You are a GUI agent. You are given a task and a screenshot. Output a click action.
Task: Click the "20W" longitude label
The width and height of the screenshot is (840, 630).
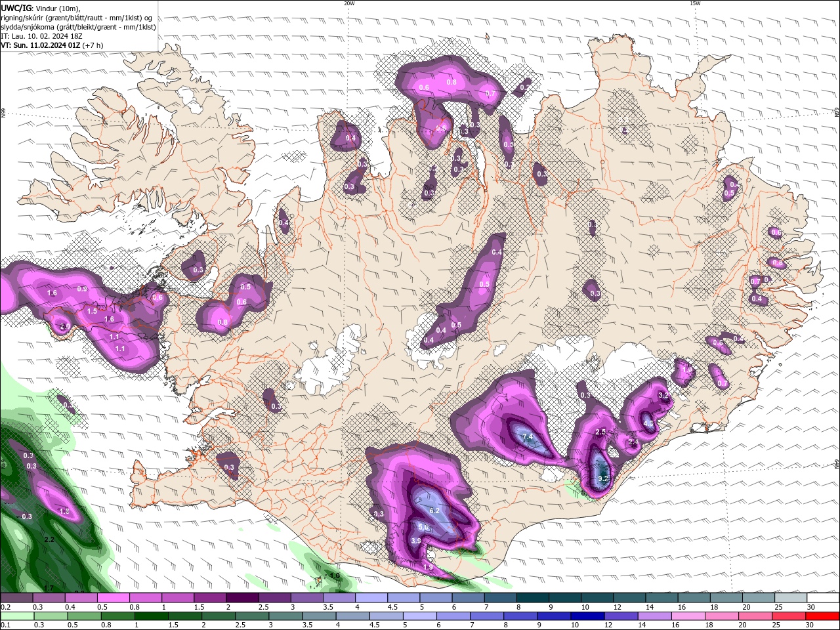349,3
